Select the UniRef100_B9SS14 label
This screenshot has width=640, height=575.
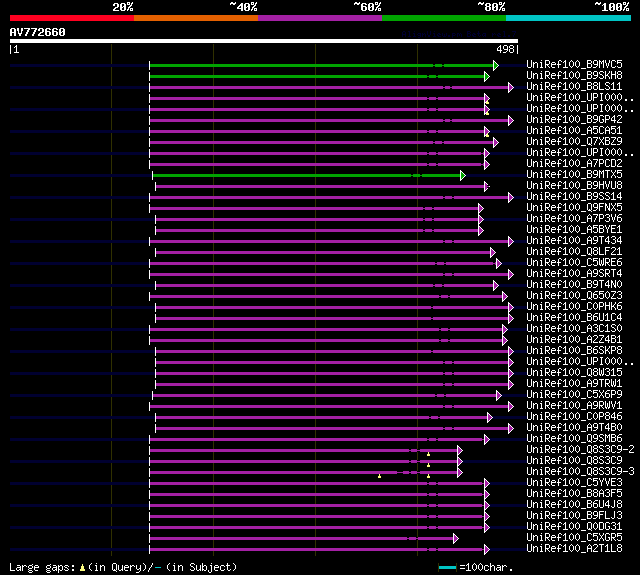pyautogui.click(x=574, y=197)
